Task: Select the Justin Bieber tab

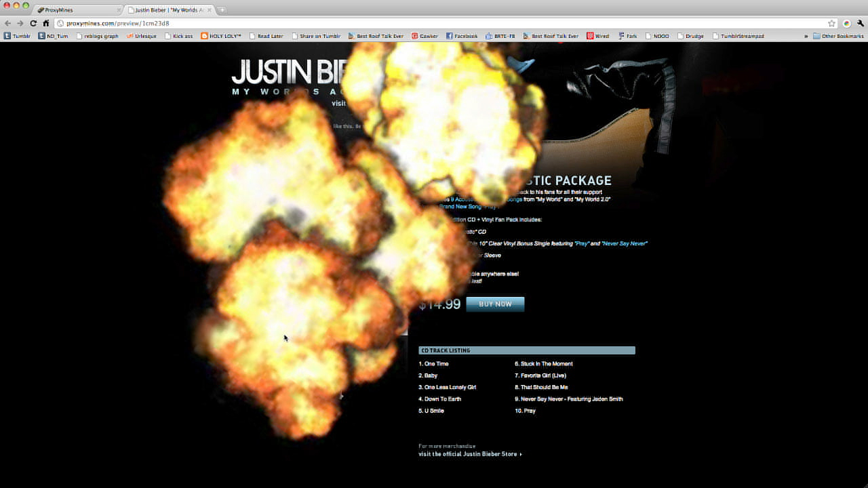Action: (170, 10)
